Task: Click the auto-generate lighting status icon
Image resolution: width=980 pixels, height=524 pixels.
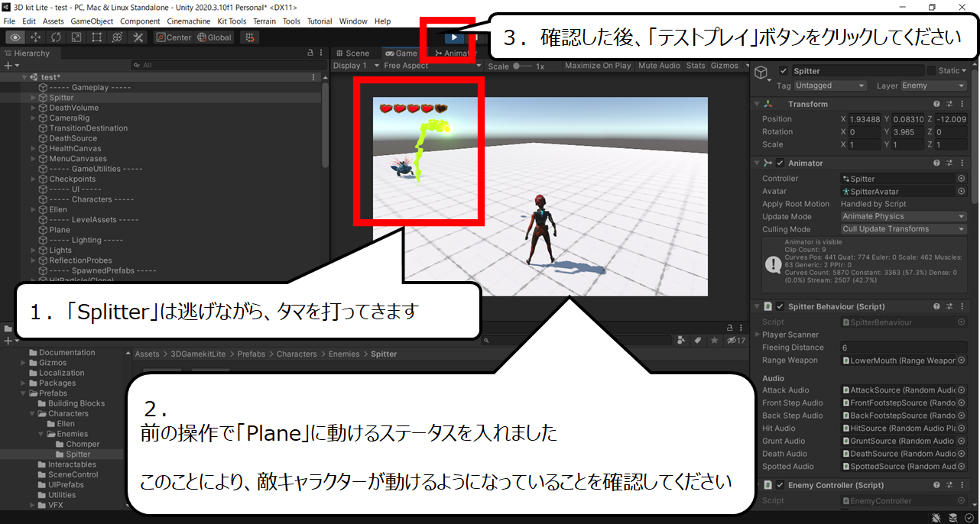Action: 953,518
